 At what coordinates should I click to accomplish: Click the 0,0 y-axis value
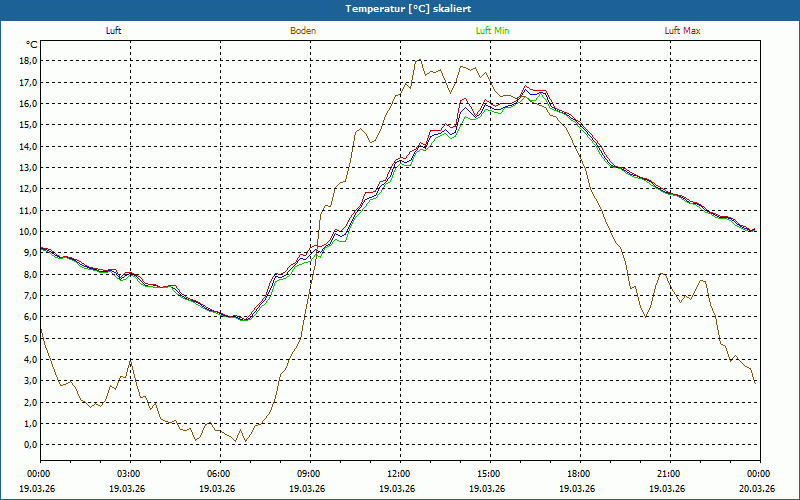(x=31, y=445)
